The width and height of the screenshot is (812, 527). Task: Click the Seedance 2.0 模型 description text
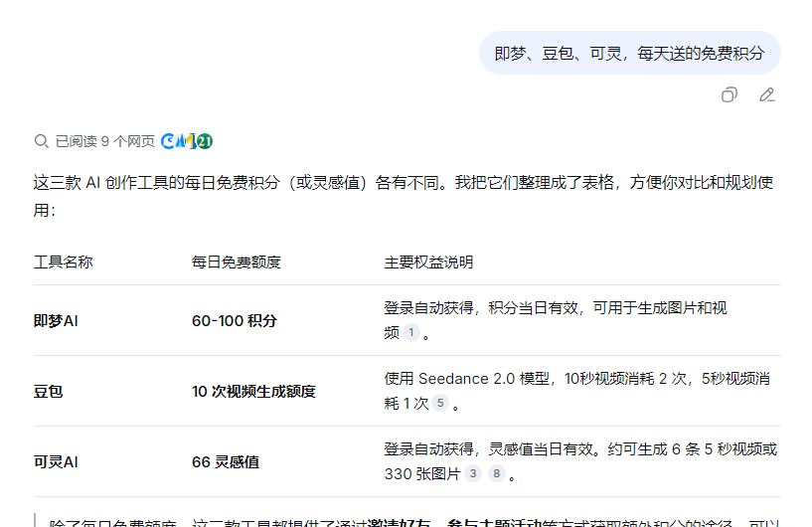576,391
